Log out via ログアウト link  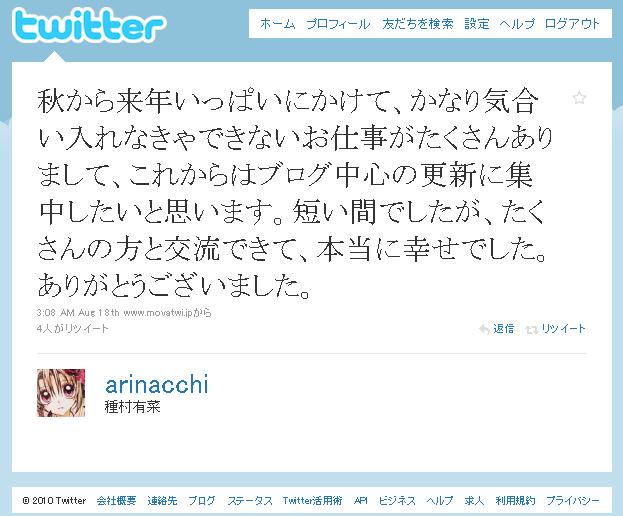[572, 24]
